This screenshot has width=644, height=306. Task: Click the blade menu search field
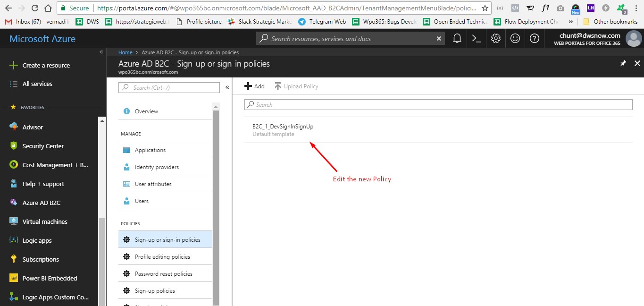[169, 87]
